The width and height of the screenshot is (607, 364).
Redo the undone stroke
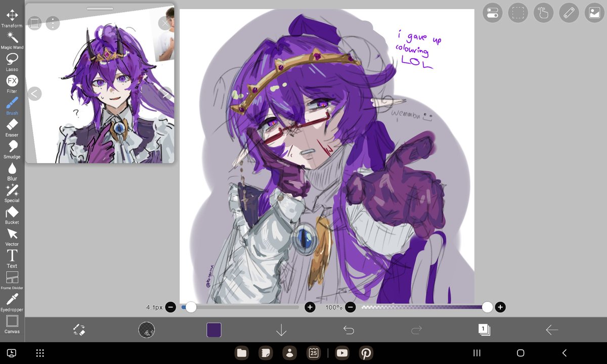(x=416, y=330)
